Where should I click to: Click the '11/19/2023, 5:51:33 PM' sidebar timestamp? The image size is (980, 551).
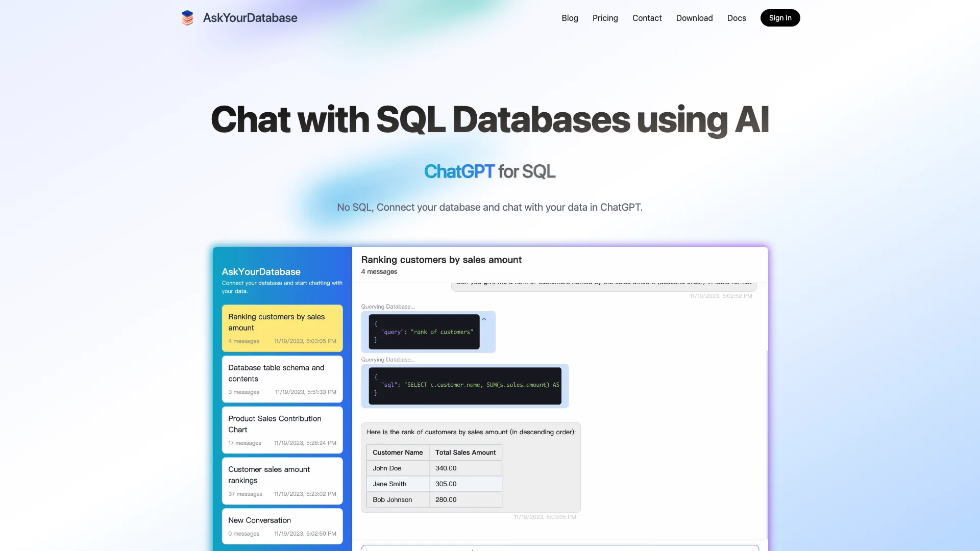[305, 392]
